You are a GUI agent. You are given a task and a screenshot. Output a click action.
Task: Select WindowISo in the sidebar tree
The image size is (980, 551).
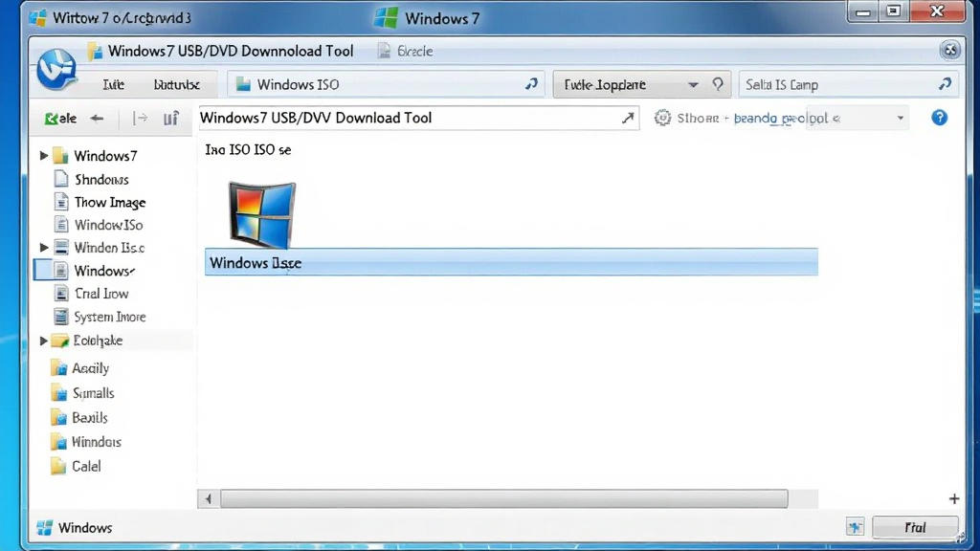point(108,225)
